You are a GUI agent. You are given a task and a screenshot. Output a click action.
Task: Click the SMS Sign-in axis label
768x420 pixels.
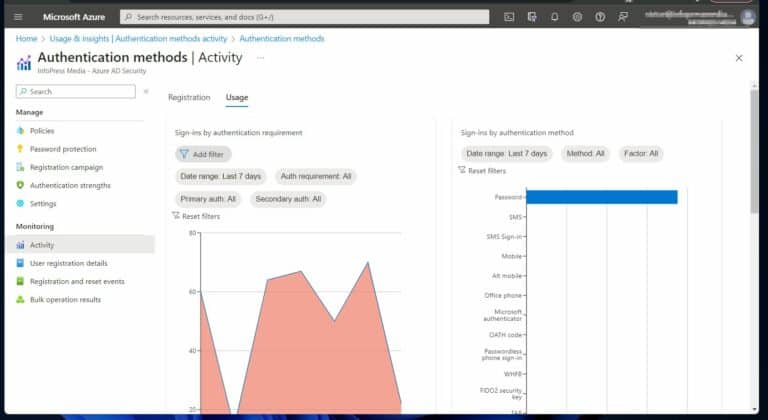(504, 236)
